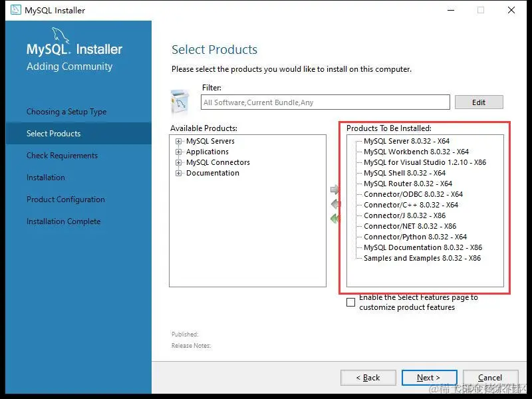532x399 pixels.
Task: Go to Choosing a Setup Type step
Action: pos(66,112)
